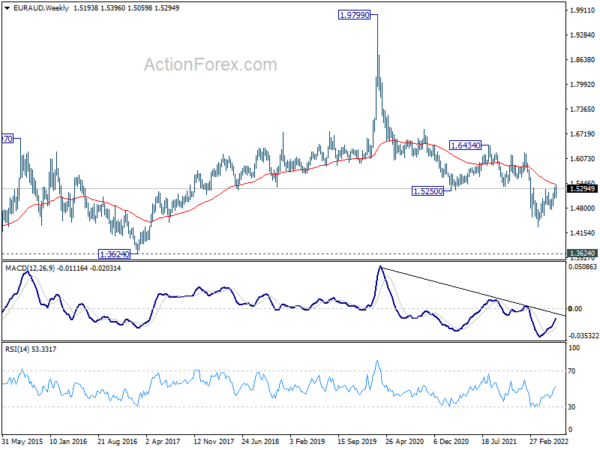Select the EURAUD,Weekly chart title text

tap(41, 8)
